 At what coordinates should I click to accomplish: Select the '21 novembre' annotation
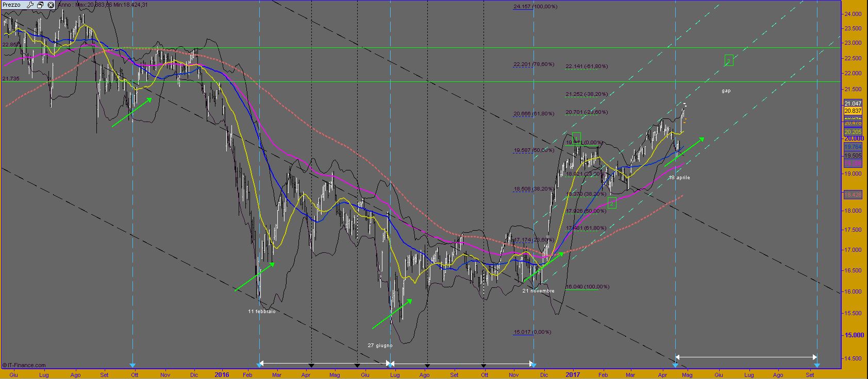(538, 291)
